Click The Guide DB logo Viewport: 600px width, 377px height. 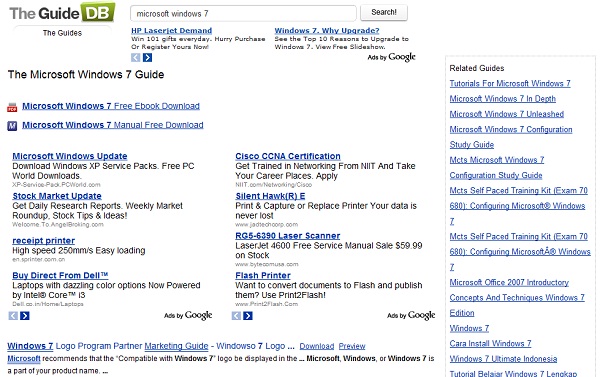coord(62,13)
